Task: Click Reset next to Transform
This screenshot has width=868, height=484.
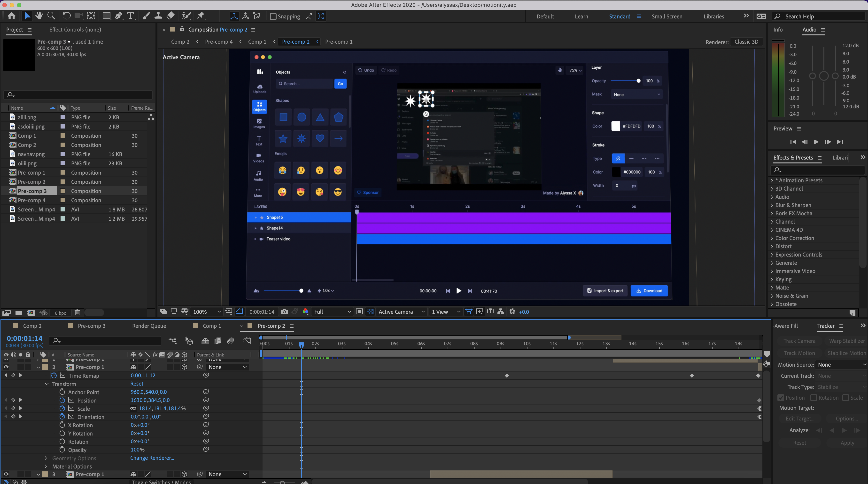Action: point(136,383)
